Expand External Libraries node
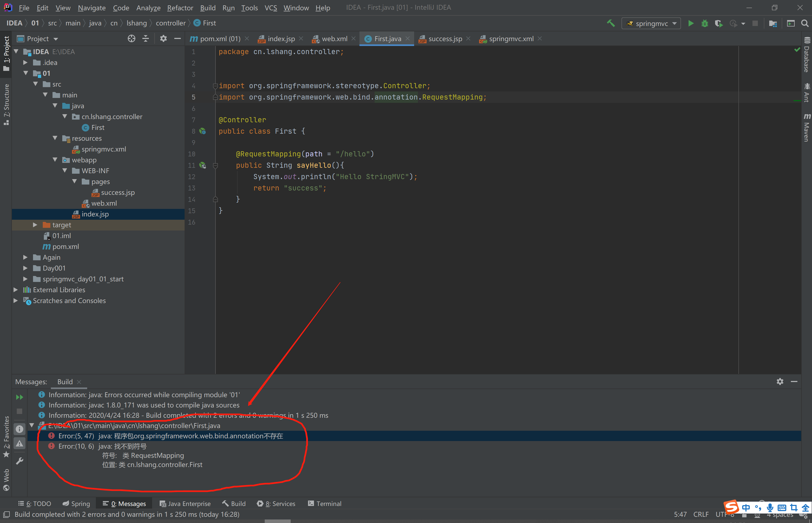812x523 pixels. click(x=16, y=290)
